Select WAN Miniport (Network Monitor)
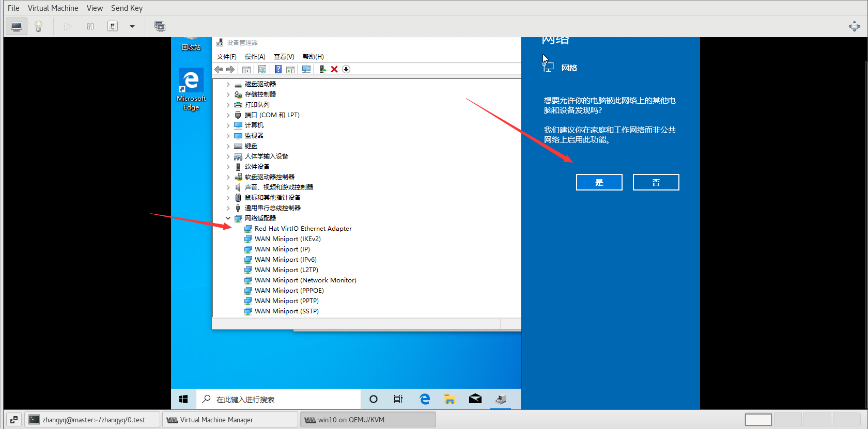868x429 pixels. 305,280
